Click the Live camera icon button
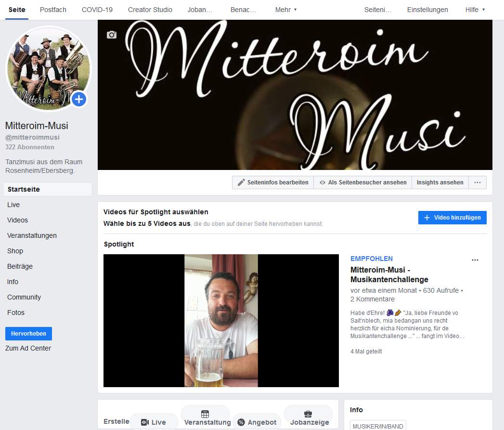 pyautogui.click(x=144, y=422)
